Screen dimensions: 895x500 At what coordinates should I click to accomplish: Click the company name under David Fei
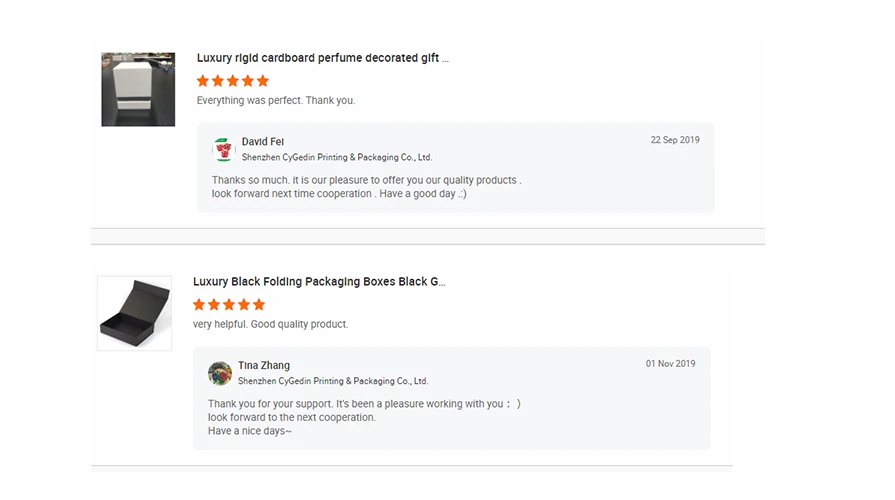[x=337, y=158]
